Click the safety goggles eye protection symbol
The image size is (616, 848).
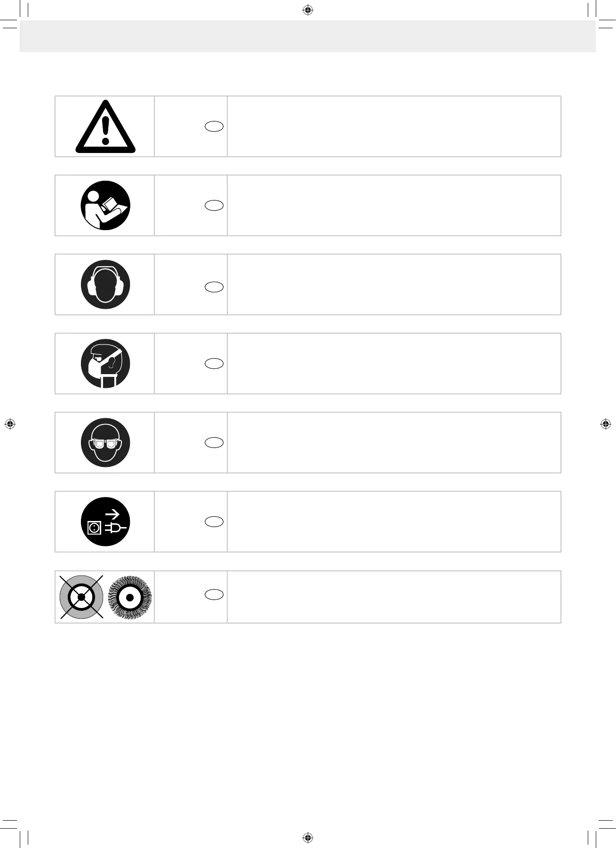click(x=105, y=442)
